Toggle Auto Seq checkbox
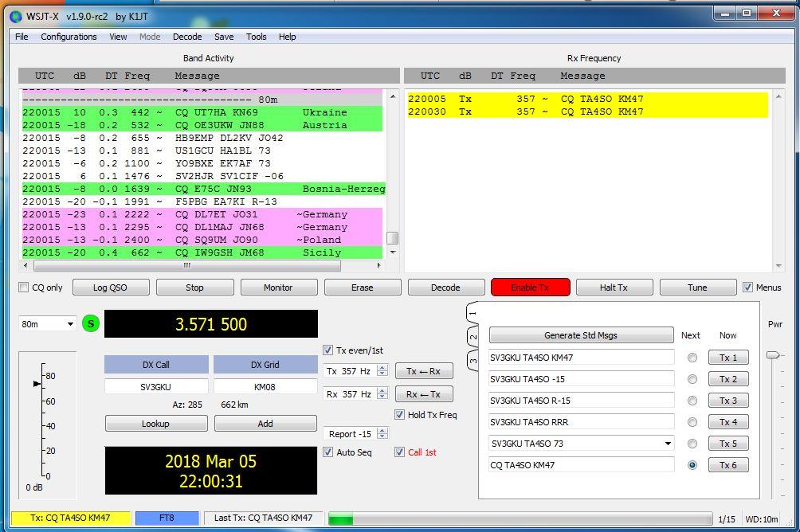Image resolution: width=800 pixels, height=532 pixels. click(327, 452)
